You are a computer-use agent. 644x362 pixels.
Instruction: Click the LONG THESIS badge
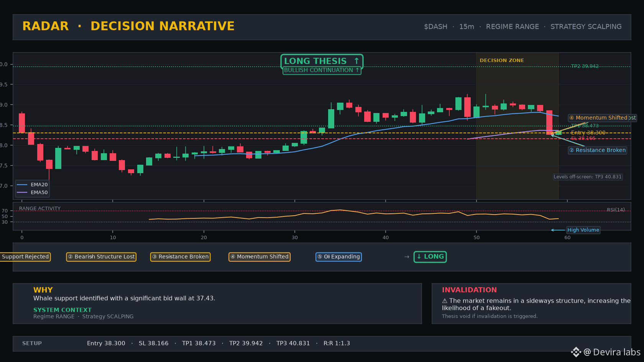coord(322,61)
